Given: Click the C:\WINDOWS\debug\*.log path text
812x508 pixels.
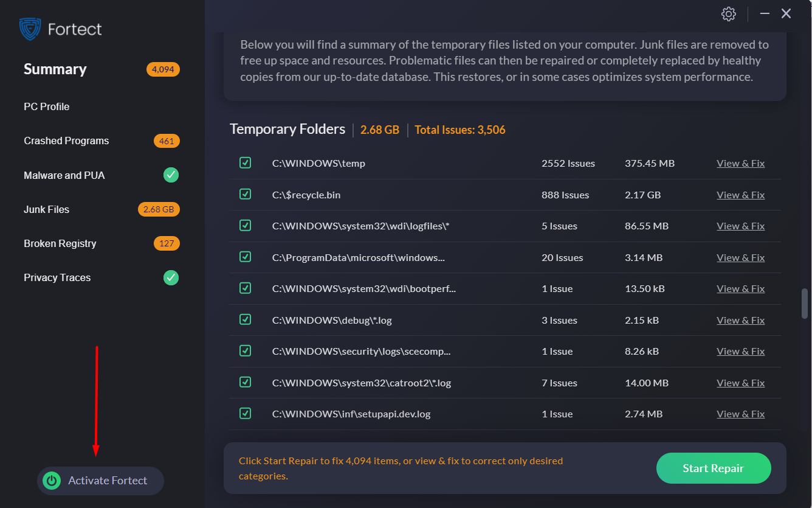Looking at the screenshot, I should (x=332, y=320).
